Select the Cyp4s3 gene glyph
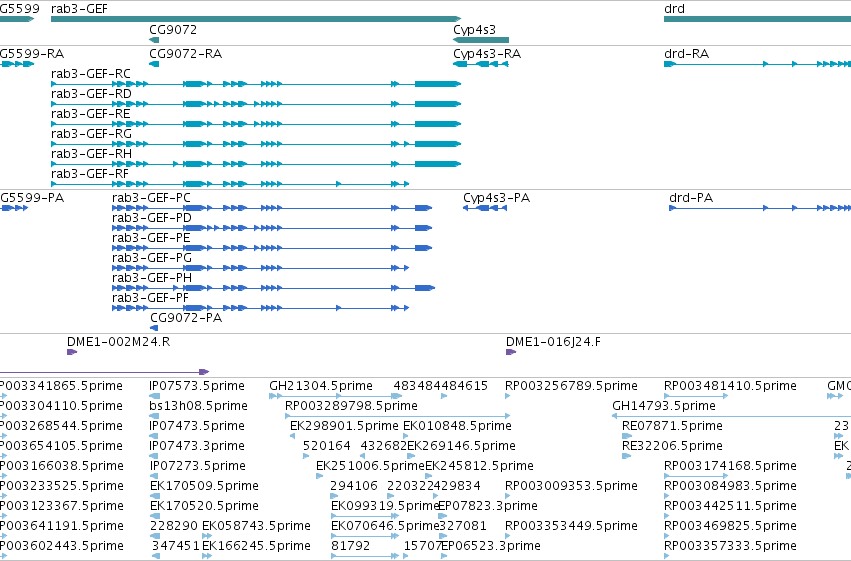Screen dimensions: 851x561 coord(481,40)
